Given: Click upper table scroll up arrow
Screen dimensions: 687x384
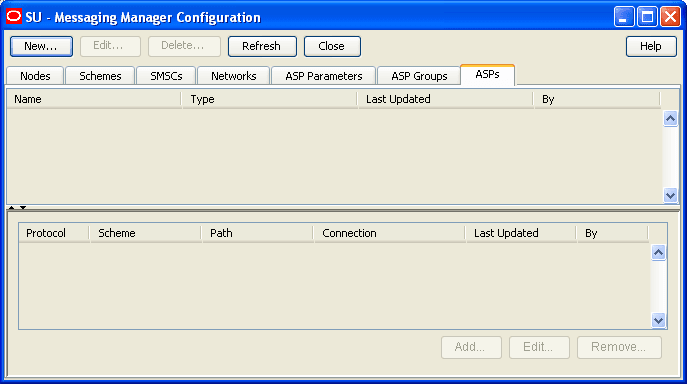Looking at the screenshot, I should click(x=670, y=118).
